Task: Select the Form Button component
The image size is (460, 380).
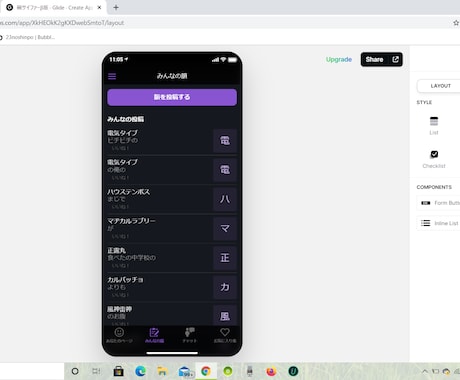Action: [x=439, y=203]
